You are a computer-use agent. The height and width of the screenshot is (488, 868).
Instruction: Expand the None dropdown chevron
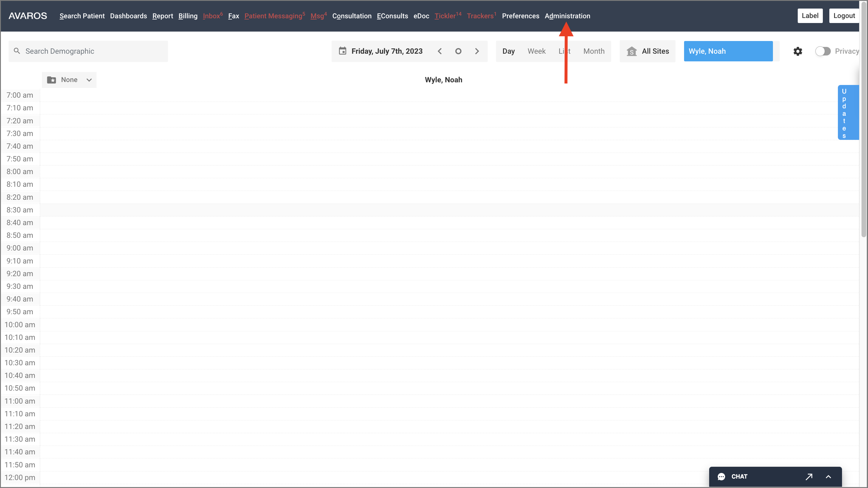coord(89,80)
